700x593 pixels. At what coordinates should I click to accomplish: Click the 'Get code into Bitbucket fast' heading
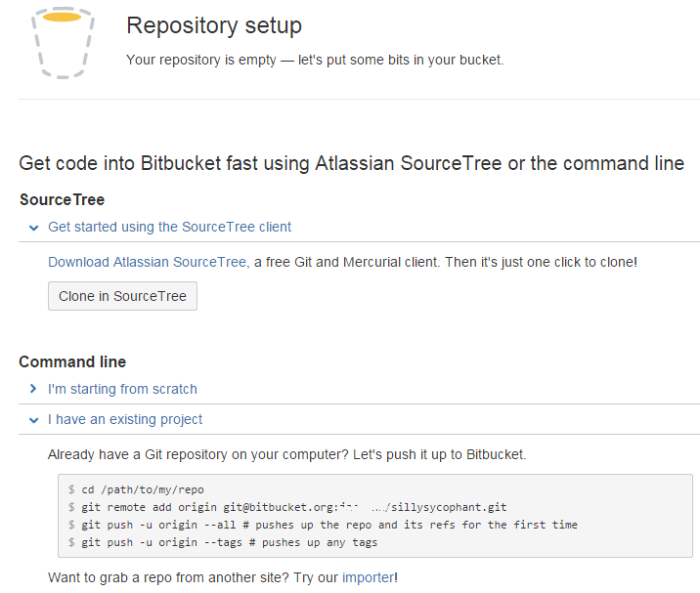point(351,163)
